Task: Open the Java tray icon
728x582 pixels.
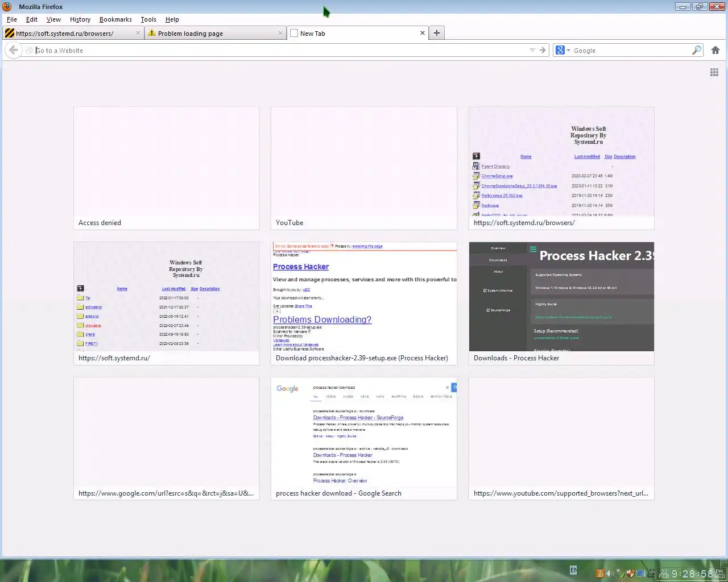Action: [x=599, y=573]
